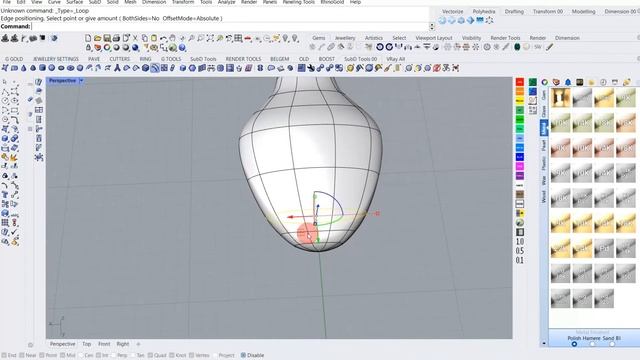The image size is (640, 360).
Task: Click the OffsetMode=Absolute command option
Action: (190, 18)
